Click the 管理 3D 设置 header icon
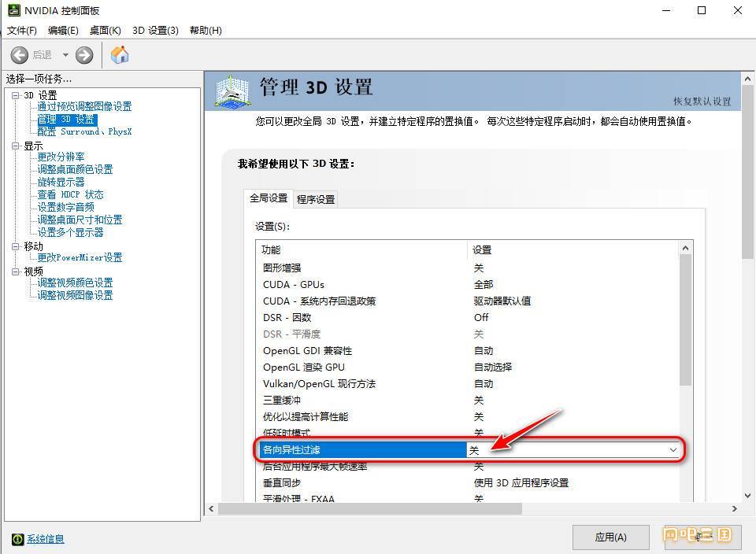 pos(233,91)
